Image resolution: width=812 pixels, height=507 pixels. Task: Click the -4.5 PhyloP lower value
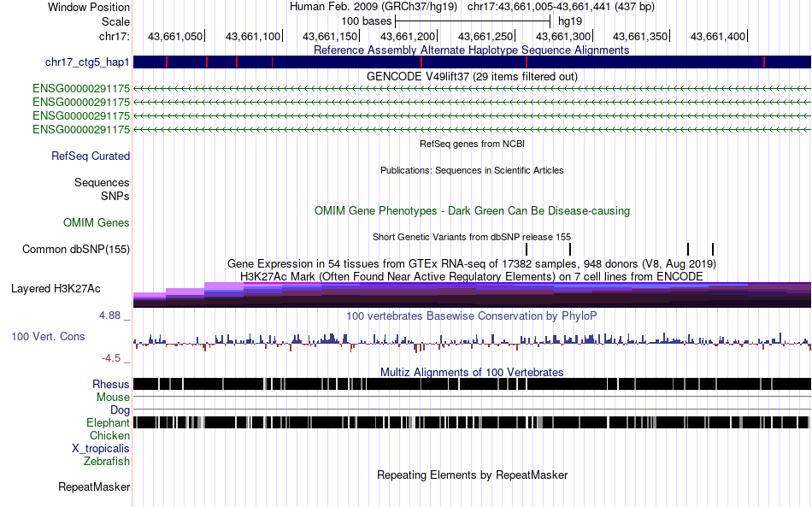[111, 358]
